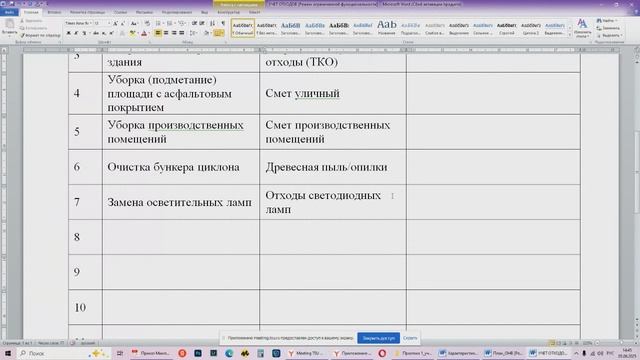Click the Edge browser icon on taskbar
Screen dimensions: 640x360
click(229, 353)
